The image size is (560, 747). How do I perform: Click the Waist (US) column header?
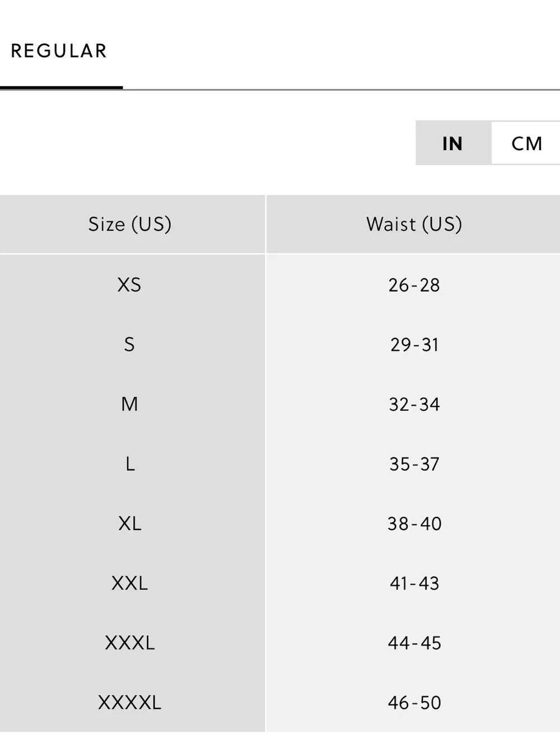click(x=413, y=224)
